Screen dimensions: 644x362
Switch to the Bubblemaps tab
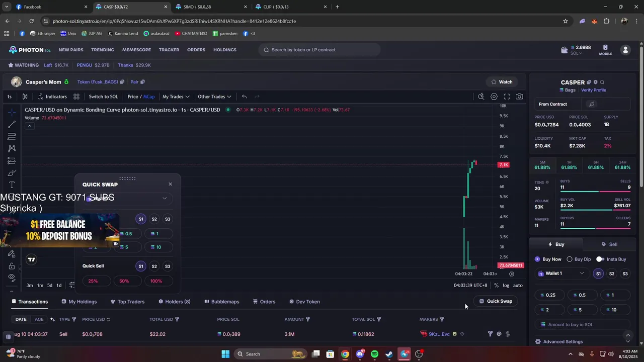click(x=222, y=302)
